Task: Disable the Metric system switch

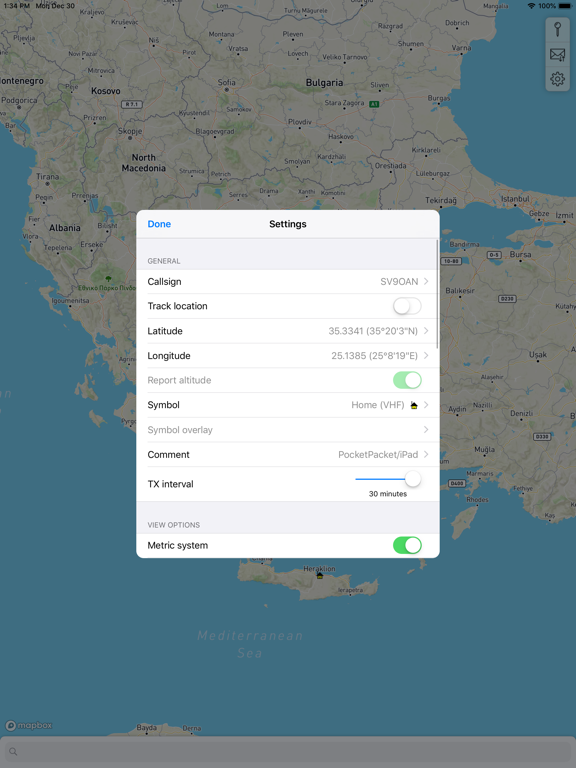Action: pyautogui.click(x=407, y=545)
